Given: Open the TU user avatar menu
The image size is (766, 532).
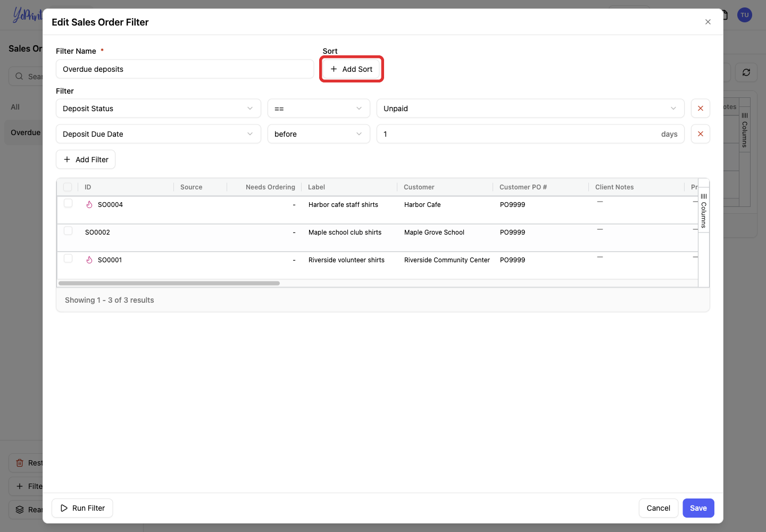Looking at the screenshot, I should coord(744,15).
